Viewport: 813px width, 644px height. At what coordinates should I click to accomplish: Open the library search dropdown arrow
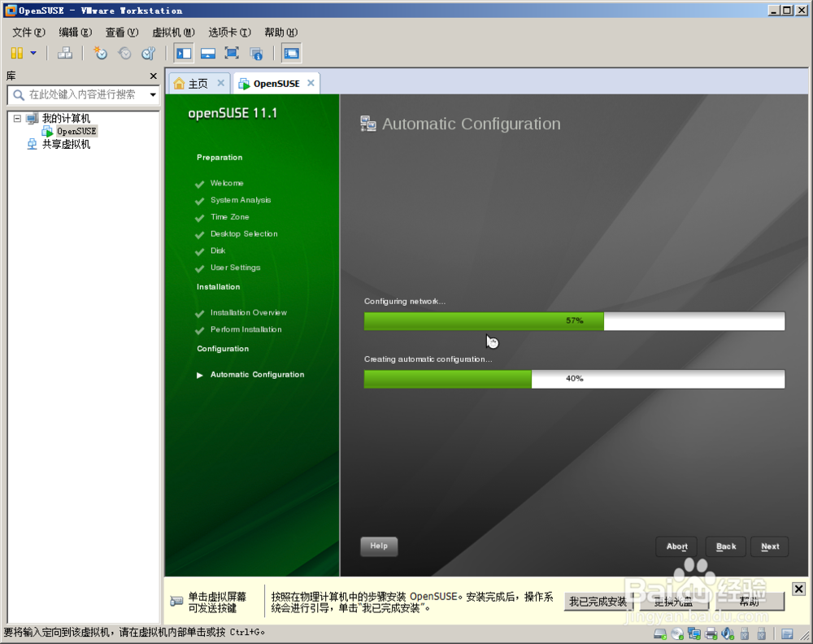coord(153,95)
